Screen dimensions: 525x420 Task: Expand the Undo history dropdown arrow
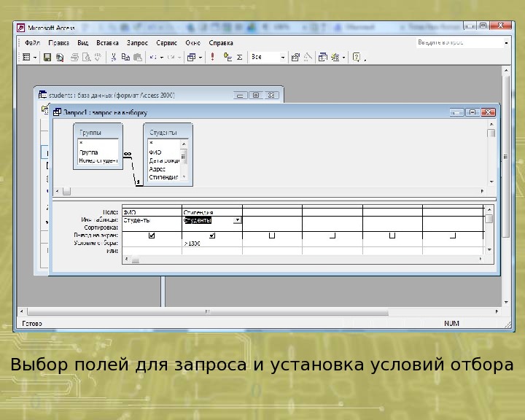162,58
